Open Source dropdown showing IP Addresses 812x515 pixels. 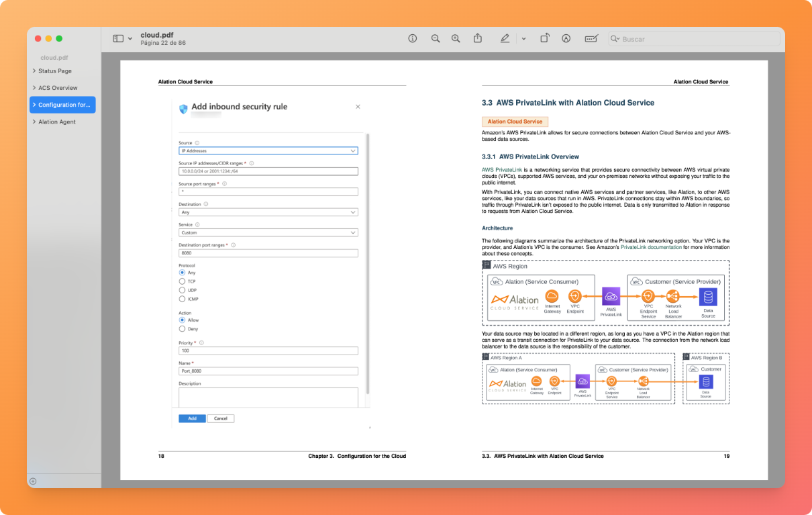[268, 151]
